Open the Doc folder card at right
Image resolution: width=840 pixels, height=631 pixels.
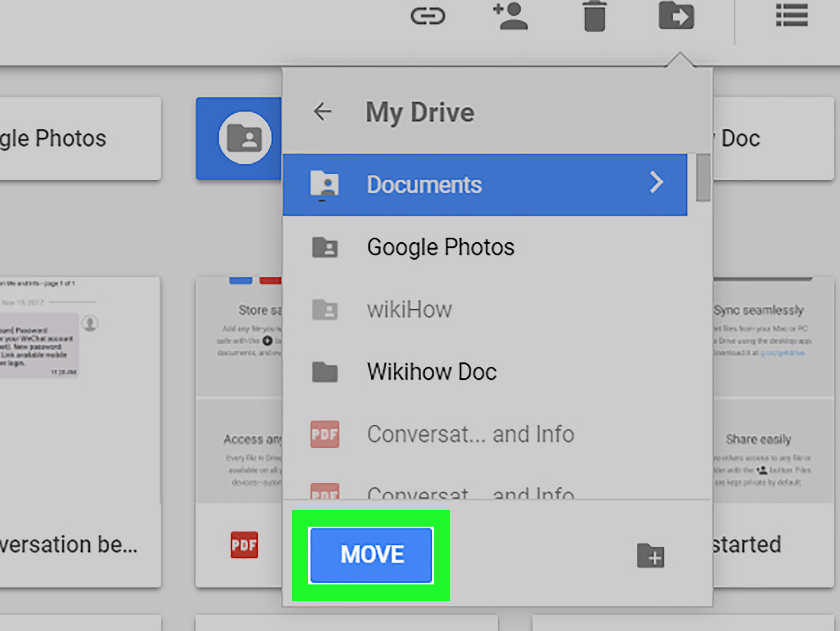774,138
